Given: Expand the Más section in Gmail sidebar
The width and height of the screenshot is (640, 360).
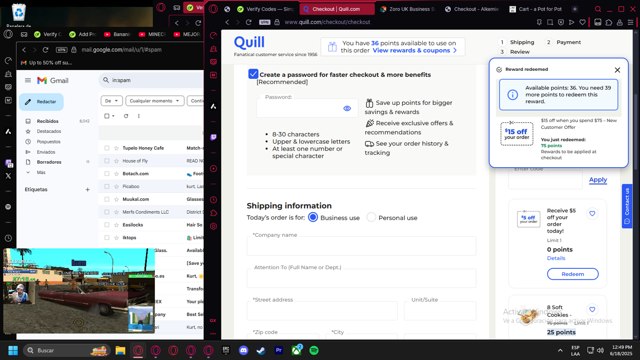Looking at the screenshot, I should pos(41,172).
